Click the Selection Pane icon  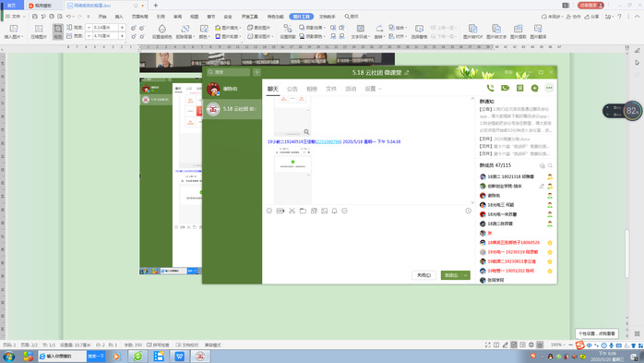(419, 31)
